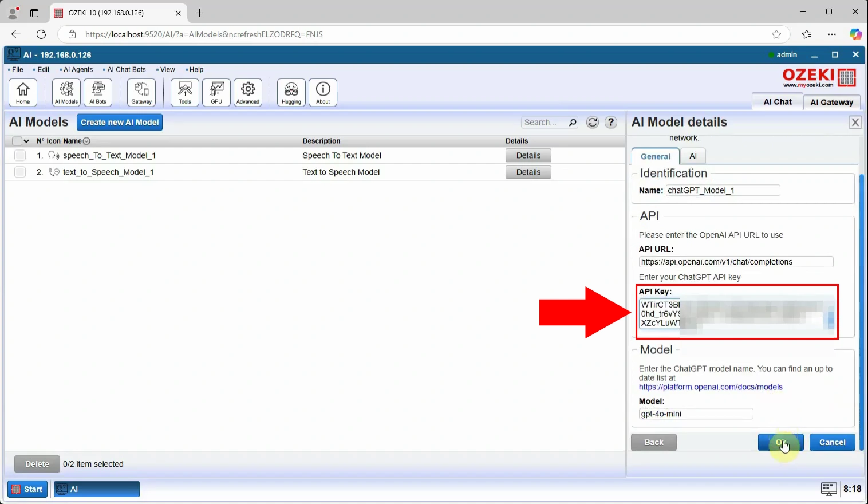868x504 pixels.
Task: Click the keyboard icon in status bar
Action: point(828,489)
